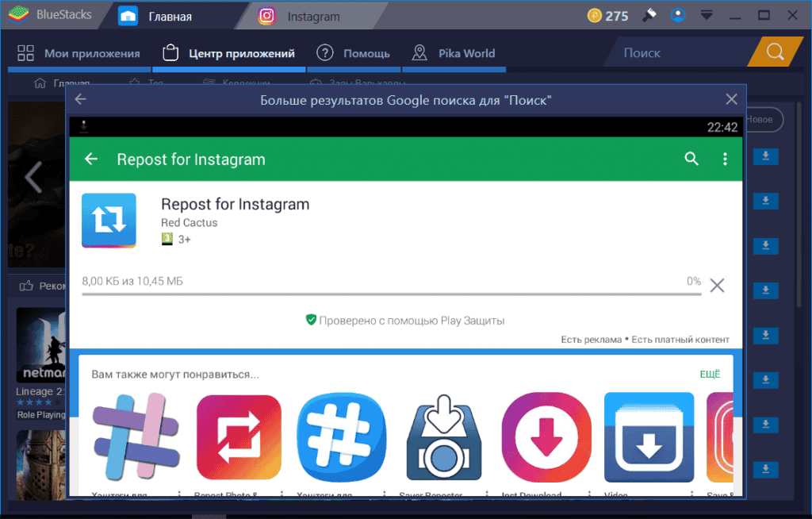Tap the back arrow in green Play bar

[91, 159]
